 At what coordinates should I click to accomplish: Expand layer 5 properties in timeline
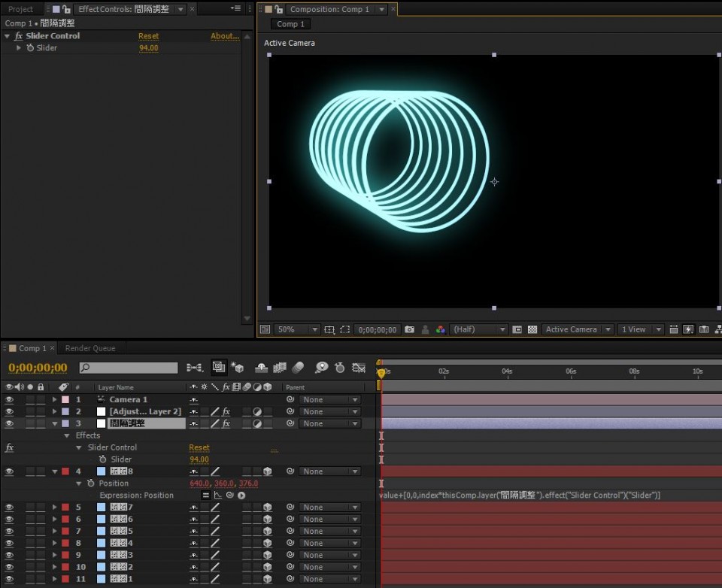point(54,508)
